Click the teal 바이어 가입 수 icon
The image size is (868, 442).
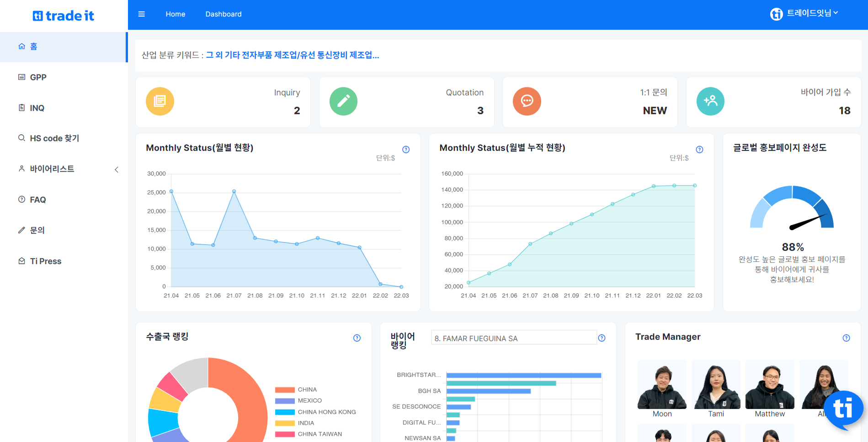click(x=710, y=101)
